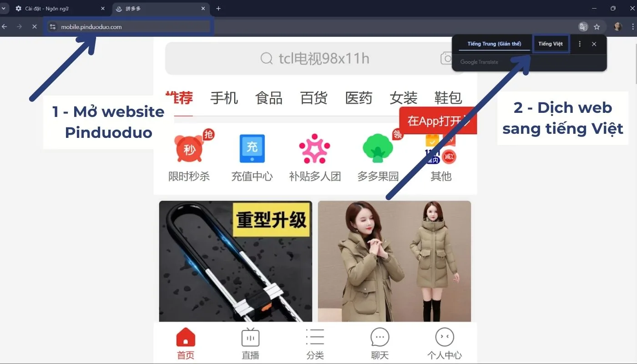637x364 pixels.
Task: Click the magnifier icon in search box
Action: point(267,59)
